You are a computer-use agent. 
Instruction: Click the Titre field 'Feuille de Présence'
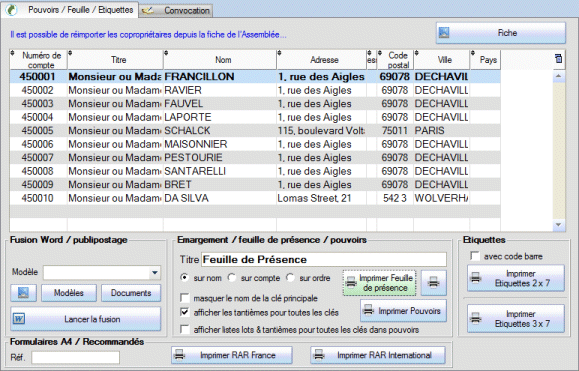tap(324, 260)
